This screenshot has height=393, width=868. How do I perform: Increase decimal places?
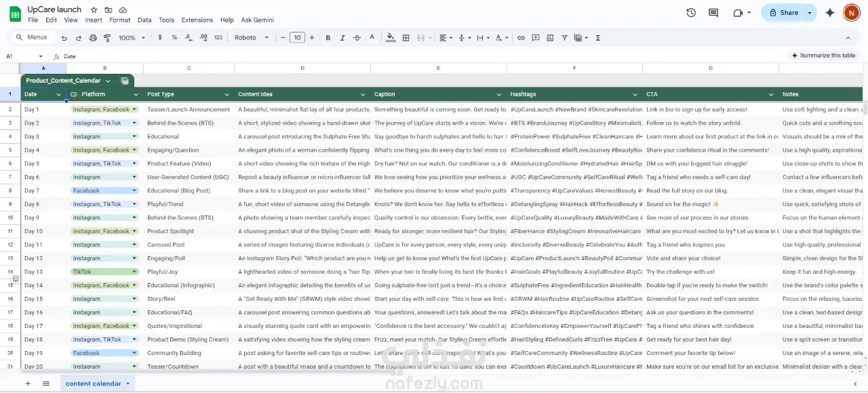click(x=203, y=38)
